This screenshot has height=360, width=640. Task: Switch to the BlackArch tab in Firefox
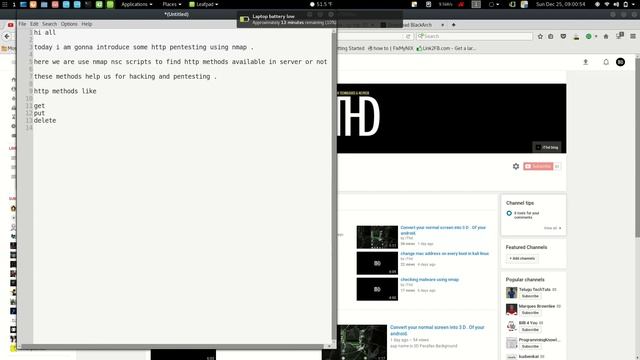pyautogui.click(x=412, y=25)
